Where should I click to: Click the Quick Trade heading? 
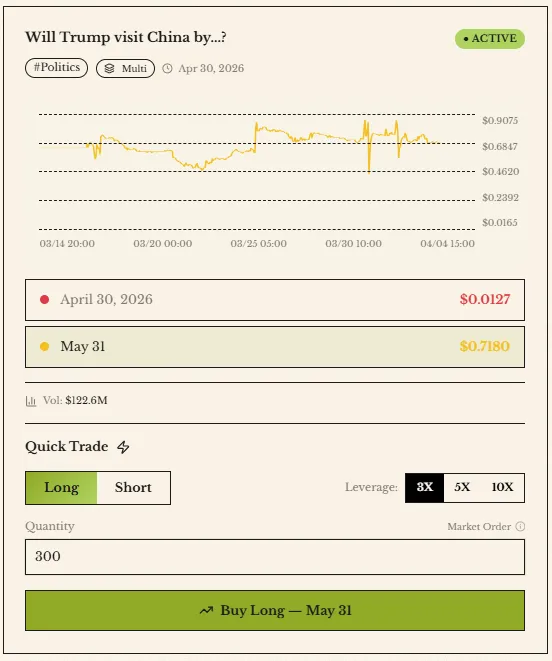pyautogui.click(x=67, y=446)
